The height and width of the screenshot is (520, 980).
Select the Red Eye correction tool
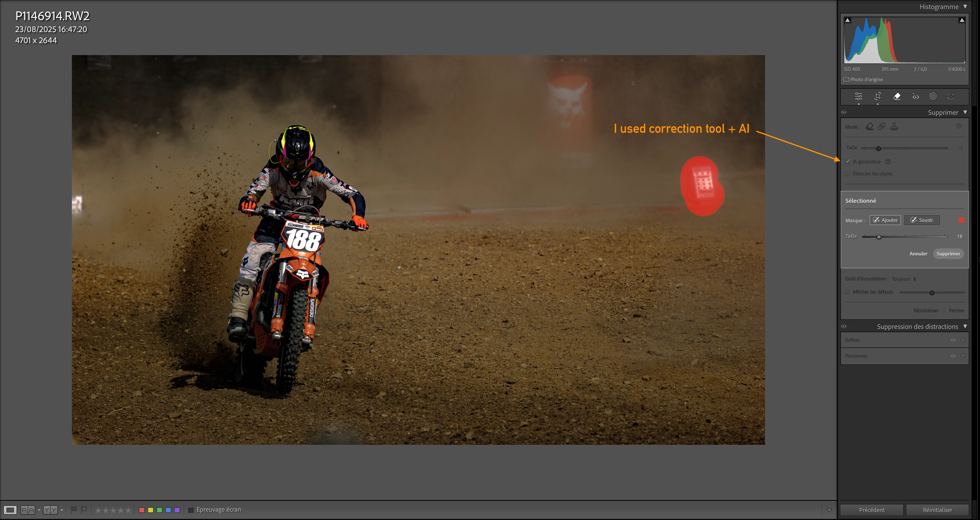915,97
